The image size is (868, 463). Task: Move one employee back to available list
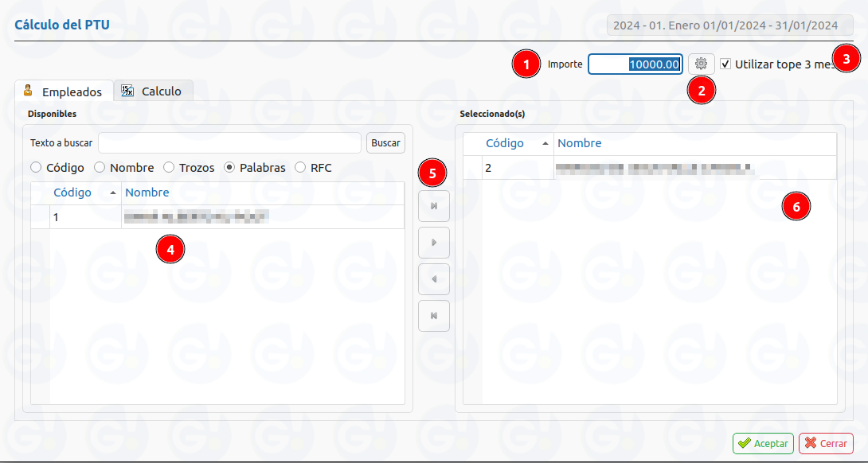pyautogui.click(x=434, y=278)
